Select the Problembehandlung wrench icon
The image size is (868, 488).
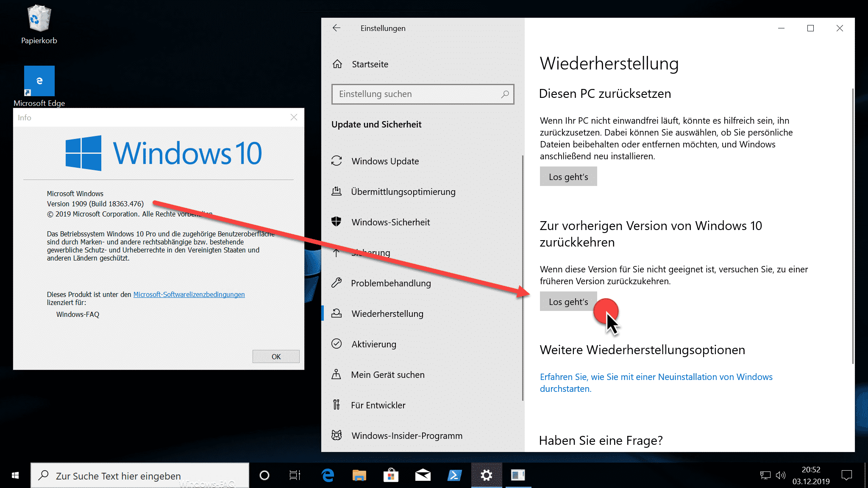pyautogui.click(x=337, y=283)
